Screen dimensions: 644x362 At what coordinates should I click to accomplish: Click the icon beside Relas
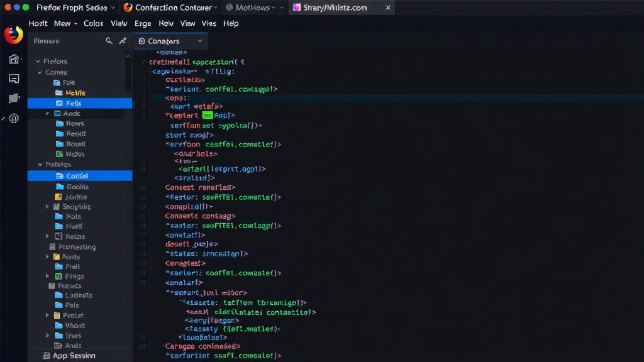58,236
